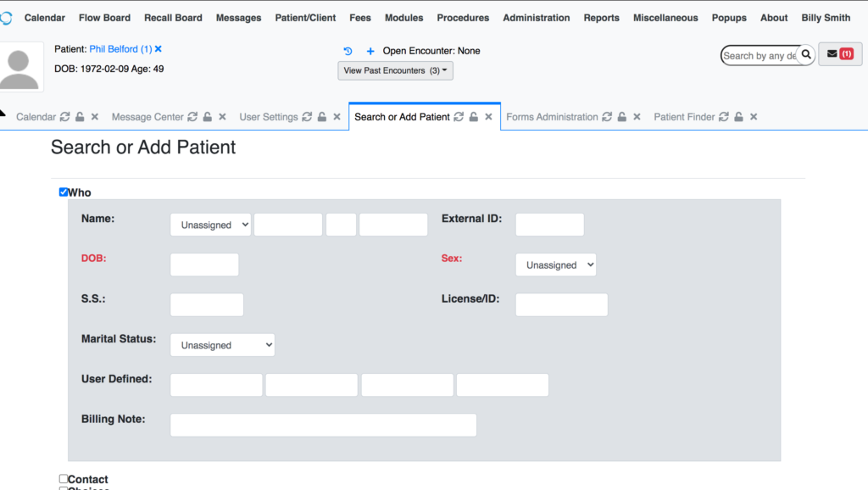
Task: Click the search by any demographics box
Action: (759, 55)
